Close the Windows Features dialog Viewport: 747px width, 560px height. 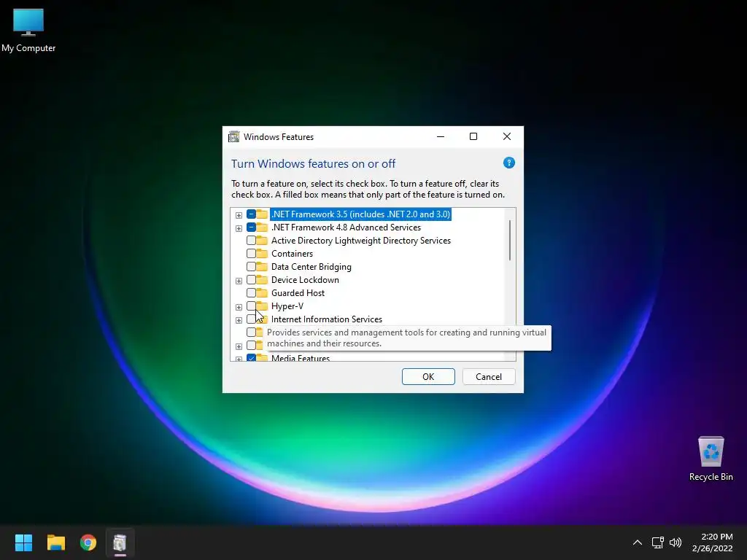coord(507,136)
